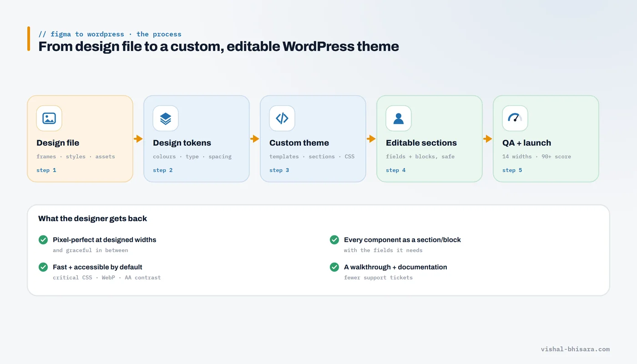Click the image icon in Design file card
This screenshot has height=364, width=637.
[x=49, y=118]
